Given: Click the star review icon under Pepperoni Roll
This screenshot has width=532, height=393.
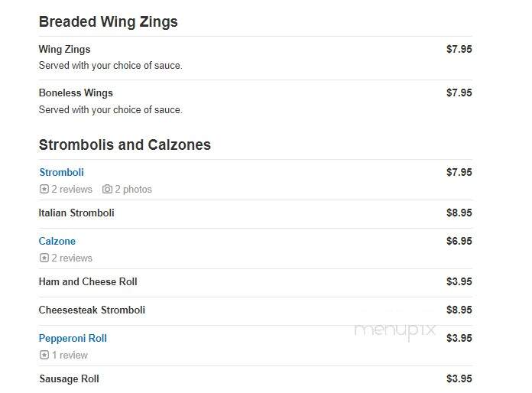Looking at the screenshot, I should (x=44, y=355).
